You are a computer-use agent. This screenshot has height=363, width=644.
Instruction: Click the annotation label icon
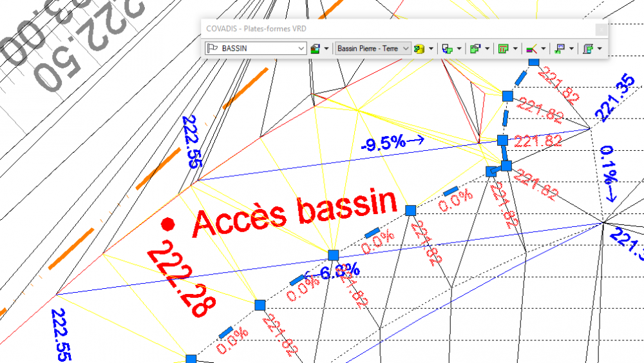pos(560,48)
